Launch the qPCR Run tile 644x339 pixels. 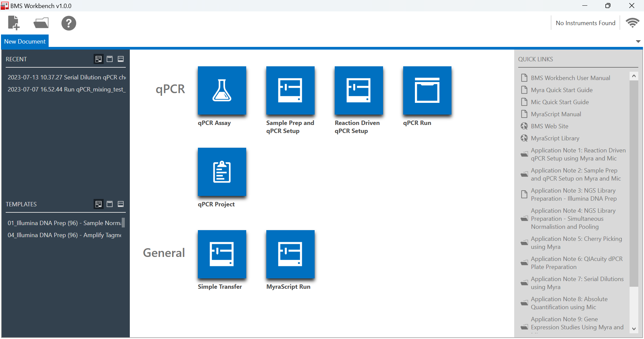427,90
